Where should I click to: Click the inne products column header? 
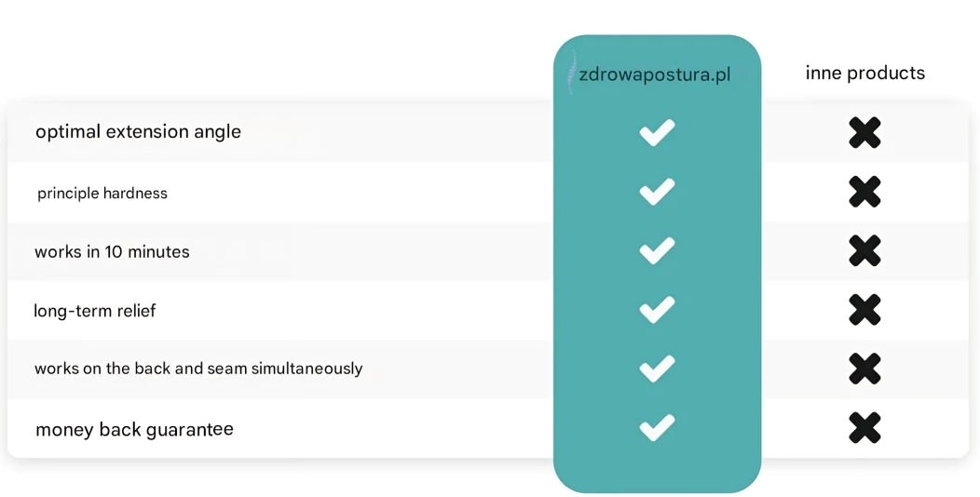click(x=865, y=73)
